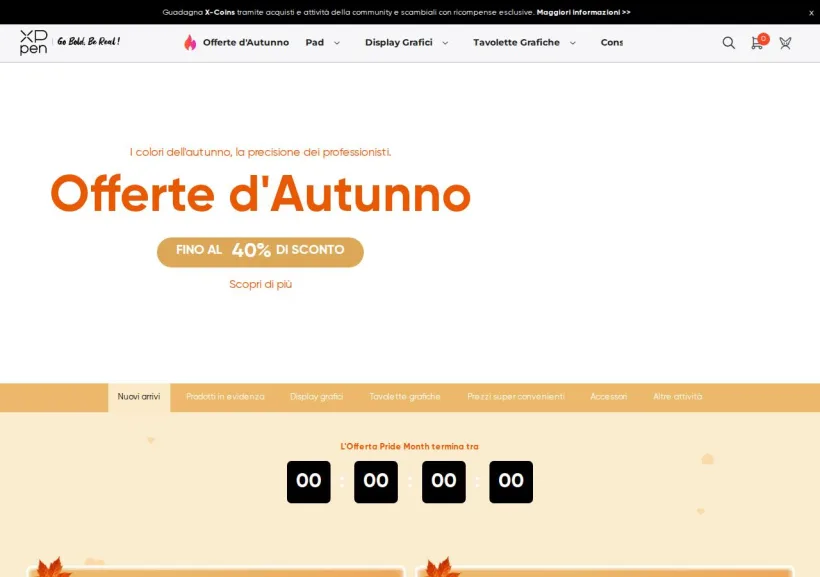Click the XP-Pen logo
The image size is (820, 577).
point(33,42)
